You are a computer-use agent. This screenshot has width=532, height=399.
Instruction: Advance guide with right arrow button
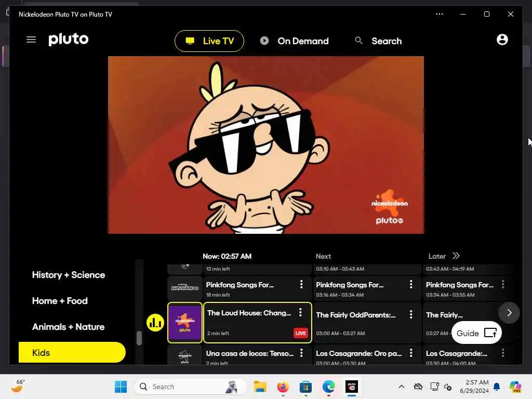[509, 313]
